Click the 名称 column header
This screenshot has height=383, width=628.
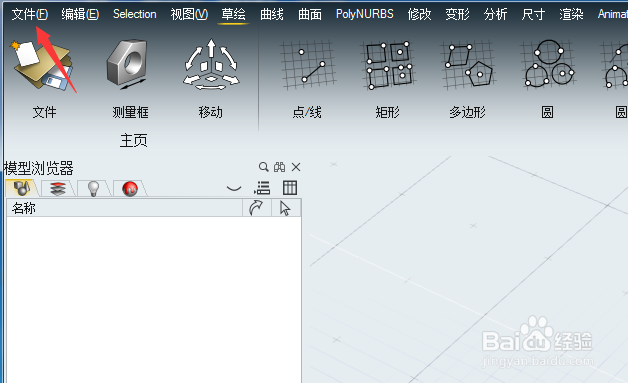(x=125, y=208)
